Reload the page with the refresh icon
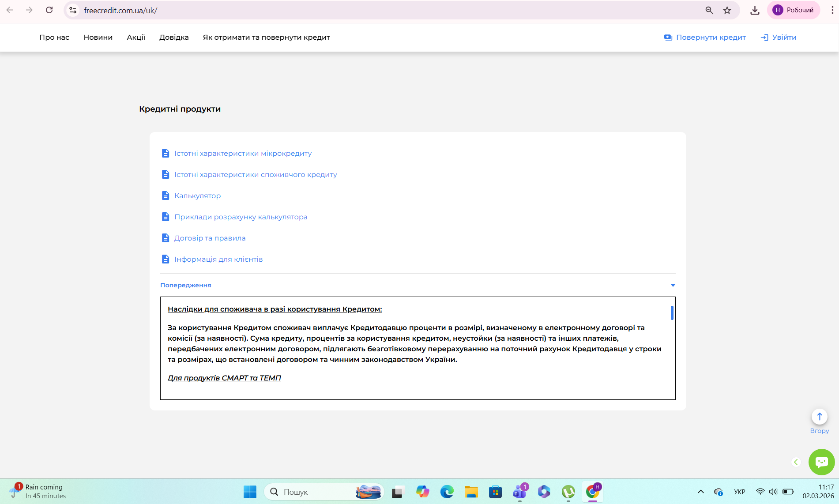 (49, 10)
